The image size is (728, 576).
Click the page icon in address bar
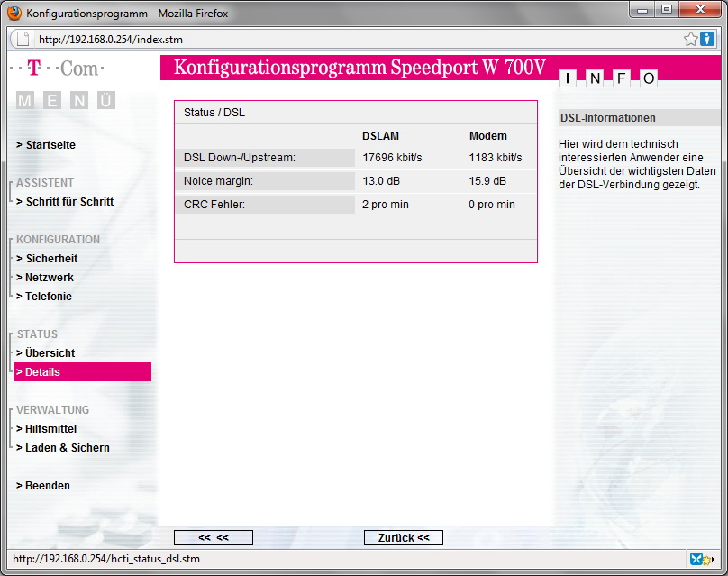(23, 39)
